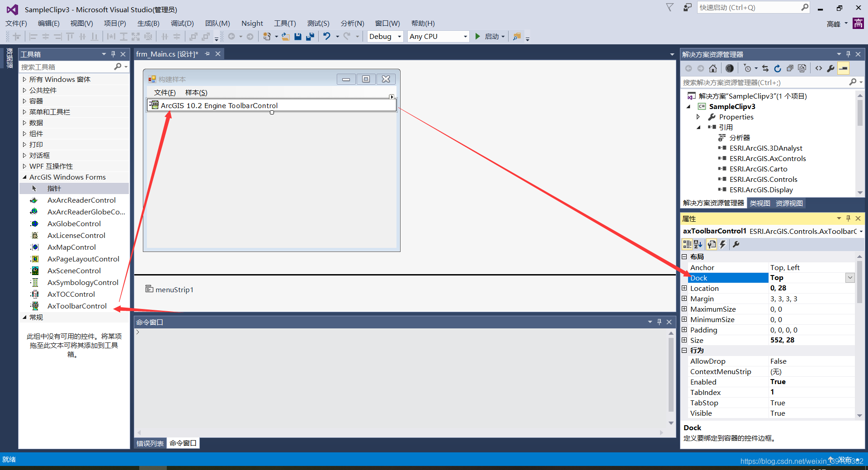Switch to the 错误列表 tab
Viewport: 868px width, 470px height.
150,443
